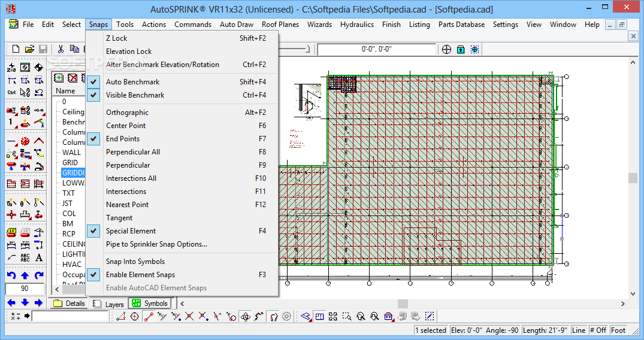Click the horizontal scrollbar thumb below drawing
The width and height of the screenshot is (644, 340).
click(403, 303)
